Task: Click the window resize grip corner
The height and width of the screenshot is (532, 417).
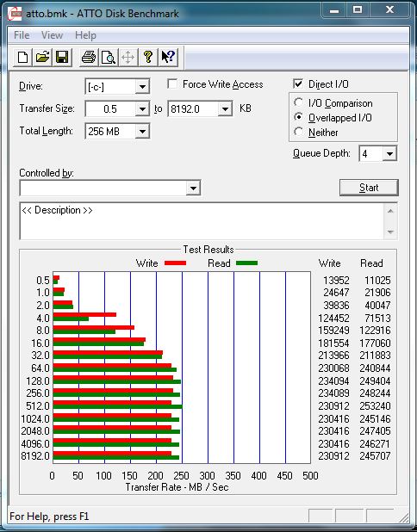Action: pyautogui.click(x=403, y=517)
